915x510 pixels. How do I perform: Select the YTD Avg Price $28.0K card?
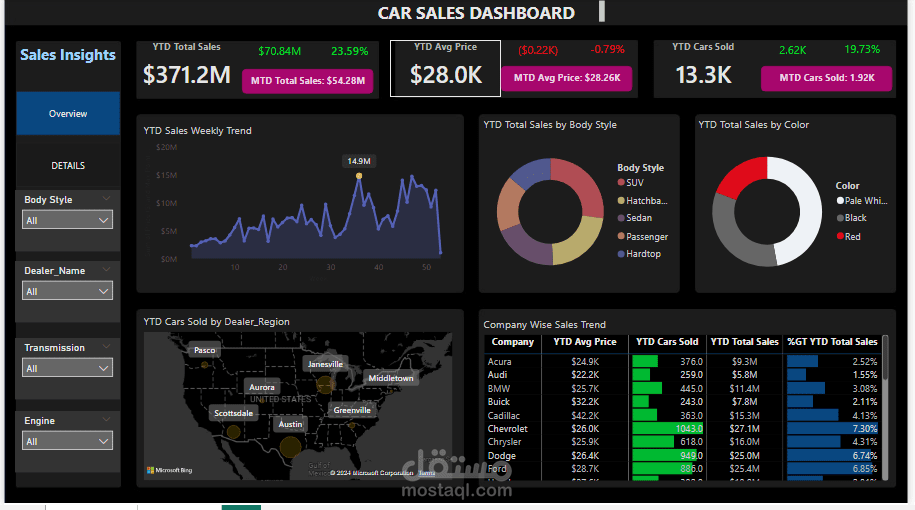click(x=445, y=68)
